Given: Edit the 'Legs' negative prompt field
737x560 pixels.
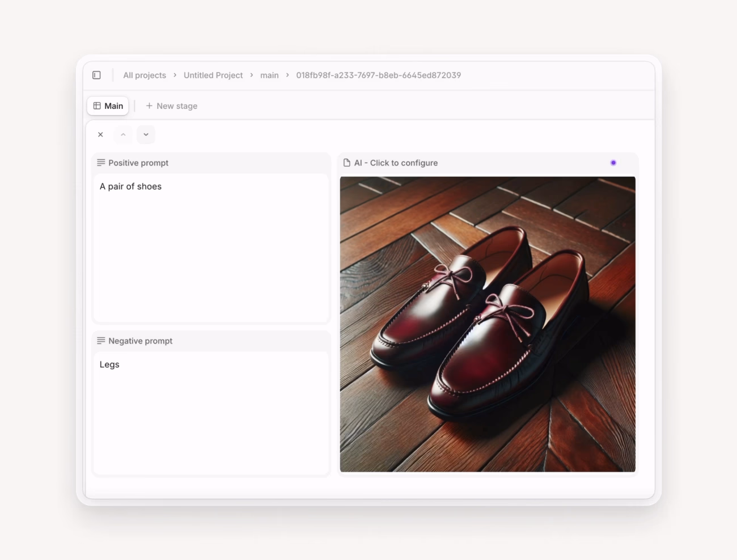Looking at the screenshot, I should pos(211,413).
